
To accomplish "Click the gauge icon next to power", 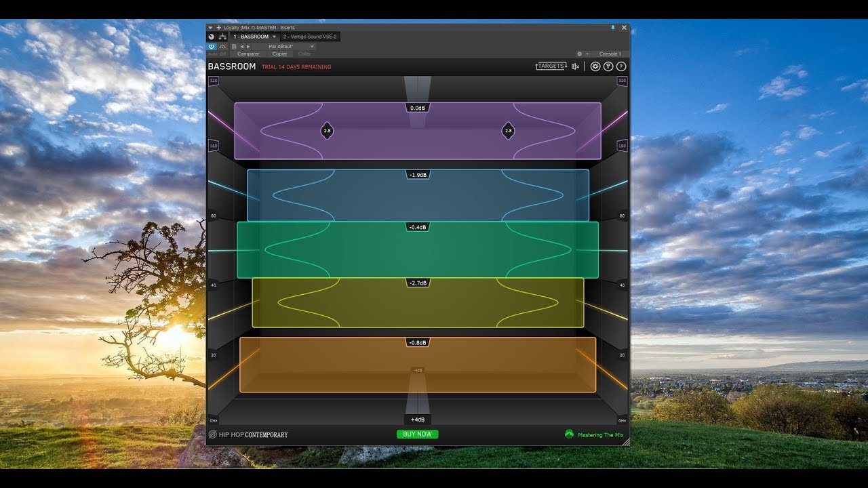I will pos(222,46).
